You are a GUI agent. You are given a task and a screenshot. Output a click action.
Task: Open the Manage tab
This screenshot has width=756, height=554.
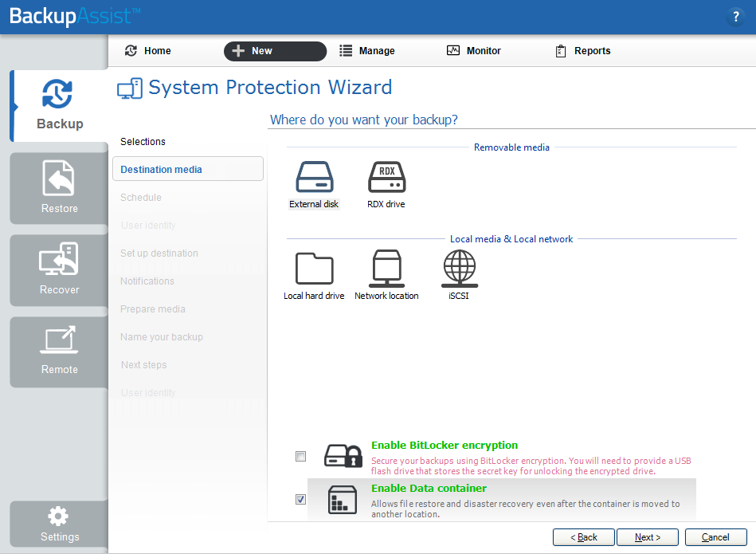(x=367, y=51)
